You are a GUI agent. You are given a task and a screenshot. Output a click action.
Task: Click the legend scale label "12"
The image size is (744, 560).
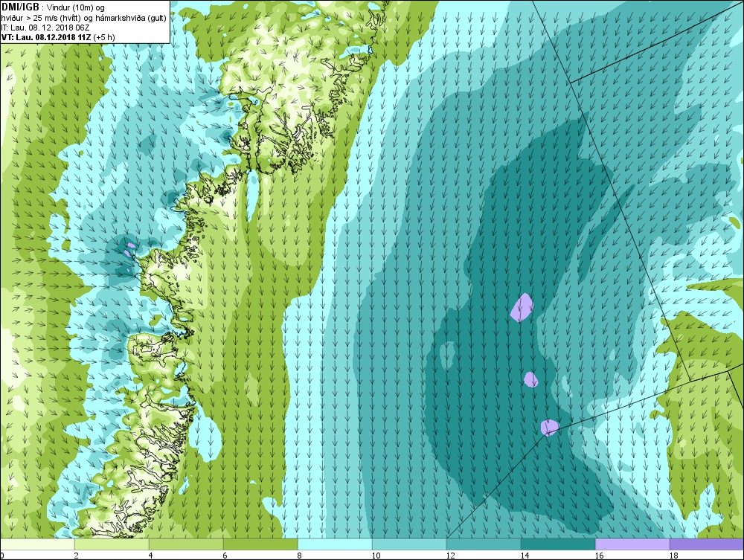coord(450,556)
